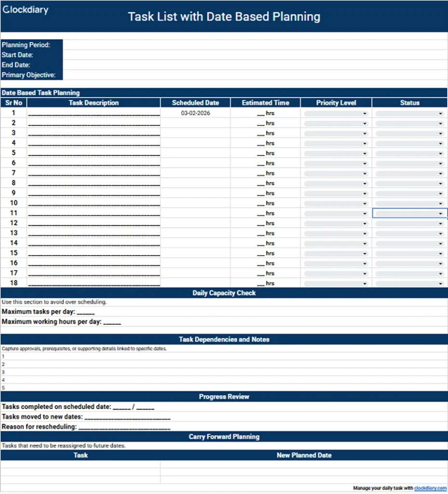Click the Carry Forward Planning heading
Image resolution: width=448 pixels, height=494 pixels.
(x=224, y=437)
